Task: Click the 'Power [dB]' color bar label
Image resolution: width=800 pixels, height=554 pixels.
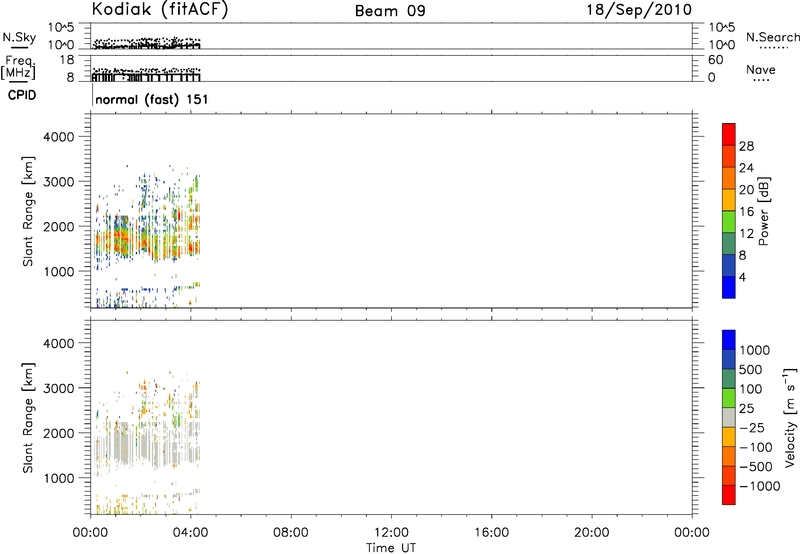Action: (x=763, y=211)
